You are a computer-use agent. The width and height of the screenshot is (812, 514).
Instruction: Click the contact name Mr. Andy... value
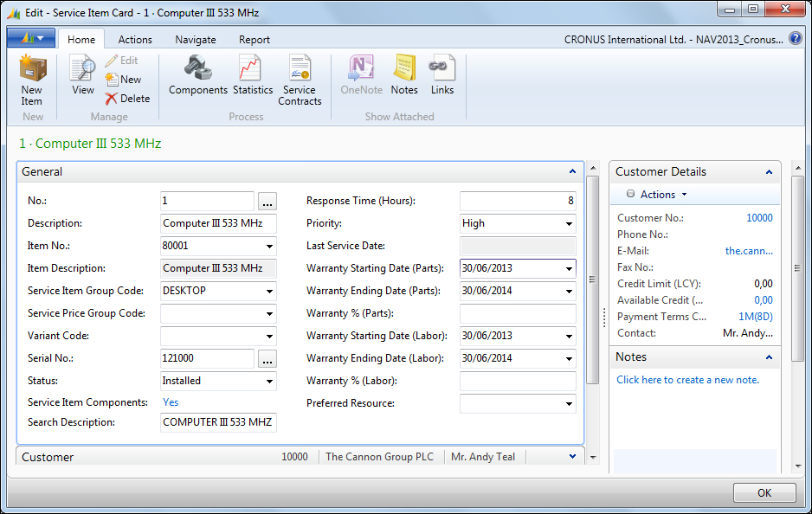748,333
